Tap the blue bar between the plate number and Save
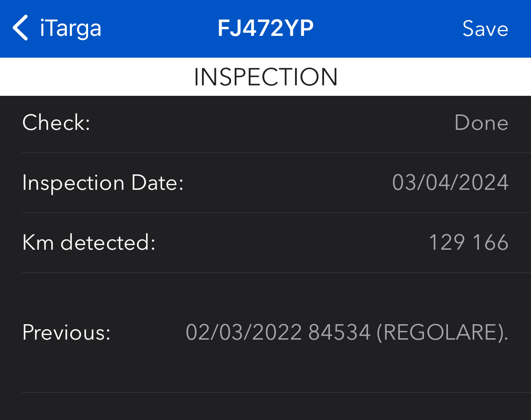Screen dimensions: 531x420 (388, 29)
